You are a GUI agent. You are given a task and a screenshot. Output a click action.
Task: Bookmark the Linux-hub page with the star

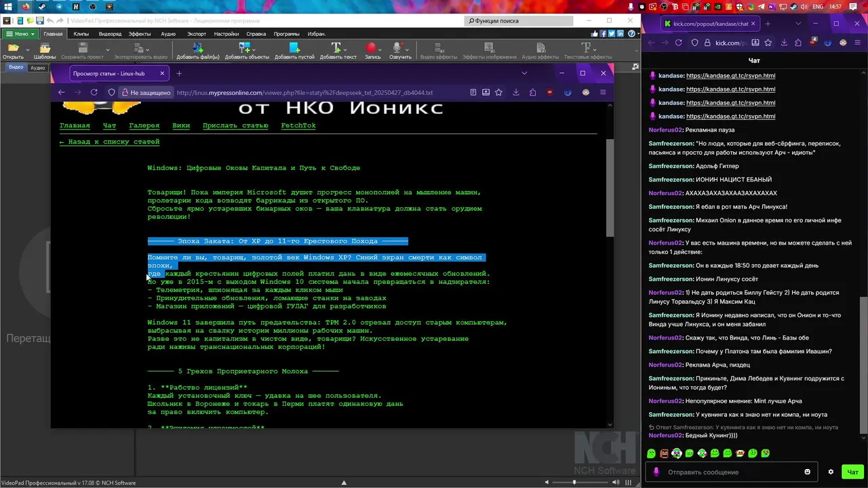point(499,92)
